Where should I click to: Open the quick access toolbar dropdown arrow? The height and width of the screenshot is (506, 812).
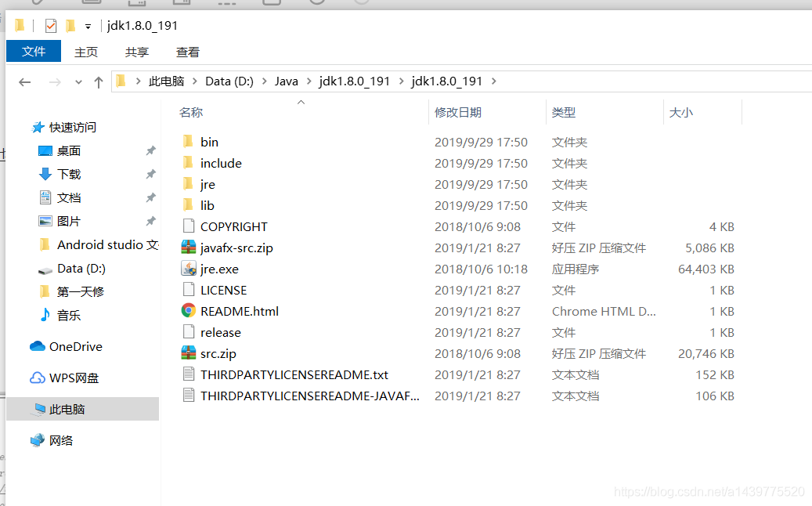[x=88, y=27]
